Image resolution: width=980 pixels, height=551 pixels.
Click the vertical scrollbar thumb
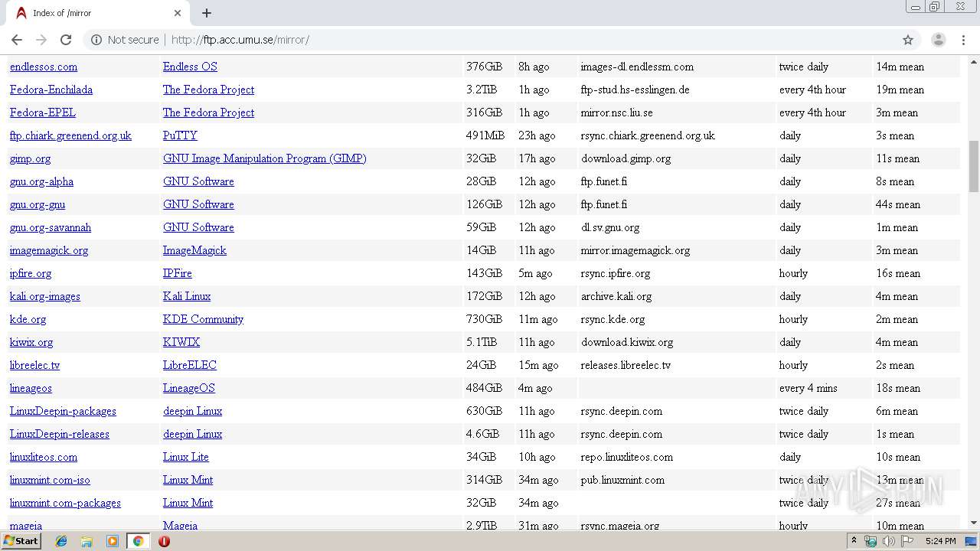[x=974, y=166]
